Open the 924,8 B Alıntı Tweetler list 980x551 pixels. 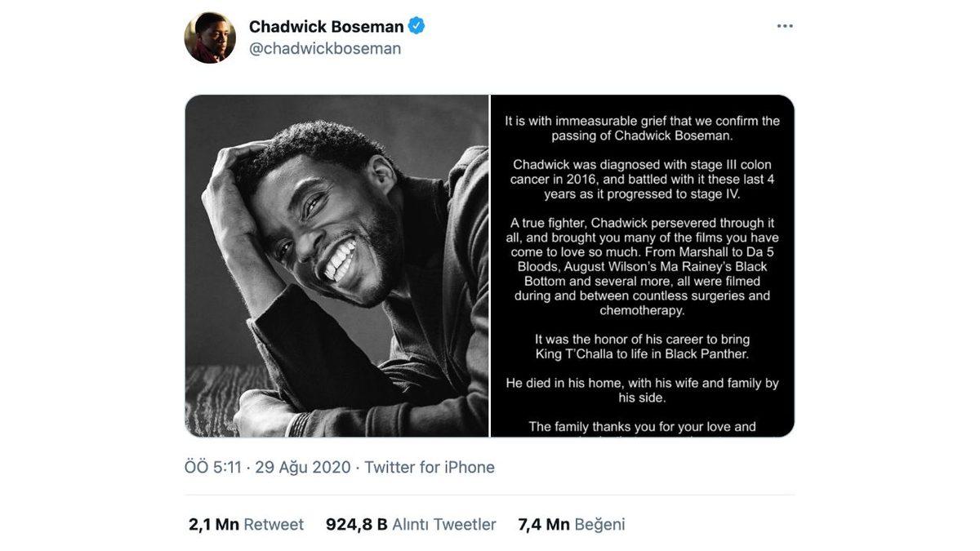(401, 523)
